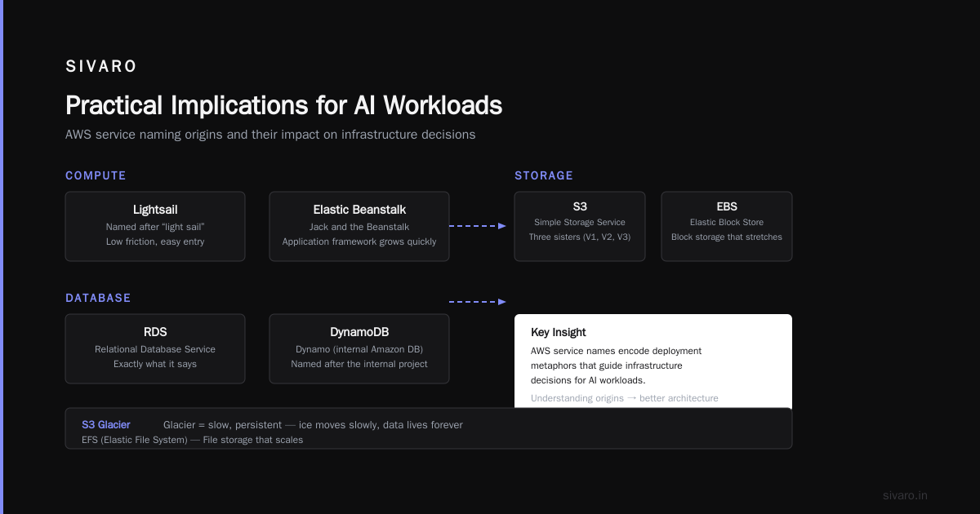Click 'Named after "light sail"' text

coord(155,227)
